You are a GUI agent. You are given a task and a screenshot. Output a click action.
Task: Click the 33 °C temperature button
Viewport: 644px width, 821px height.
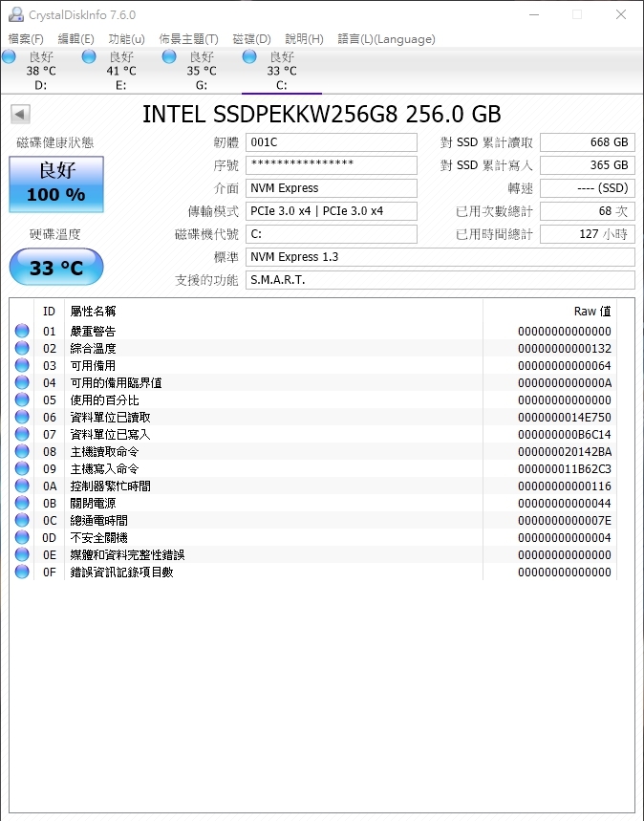click(56, 267)
